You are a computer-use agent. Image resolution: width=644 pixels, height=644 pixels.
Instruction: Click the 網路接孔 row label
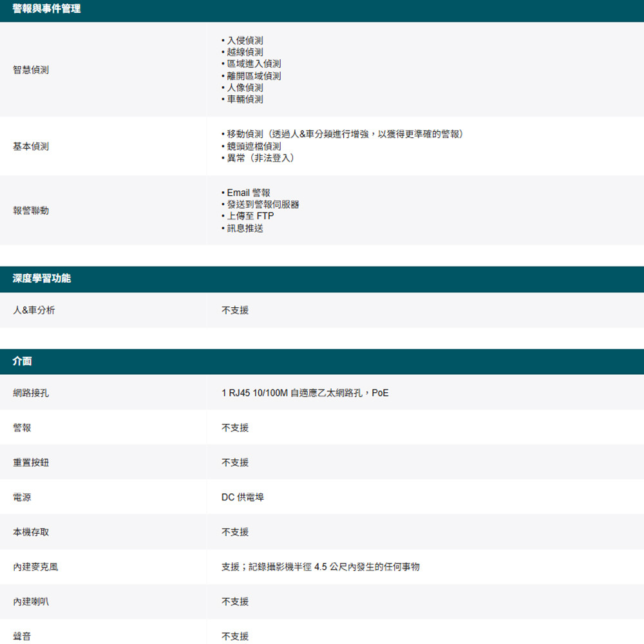[31, 392]
